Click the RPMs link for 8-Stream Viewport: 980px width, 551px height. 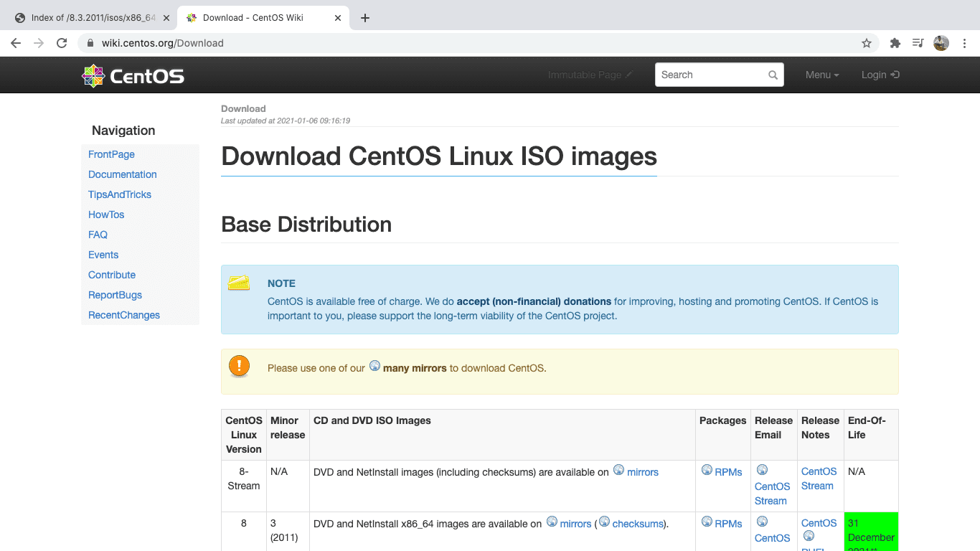point(728,472)
